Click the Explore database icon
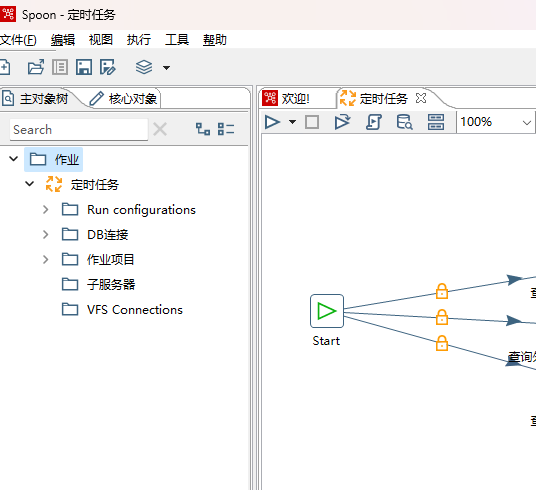Image resolution: width=536 pixels, height=490 pixels. point(405,122)
